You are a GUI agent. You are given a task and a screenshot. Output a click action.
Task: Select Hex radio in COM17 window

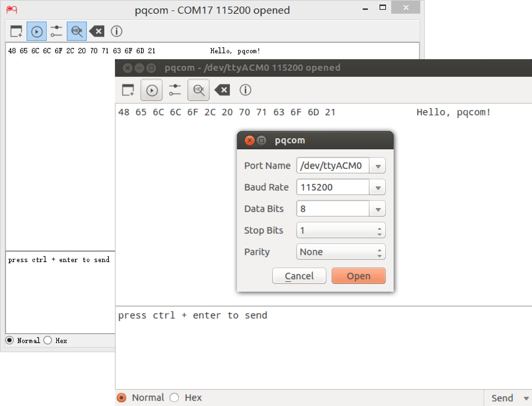48,340
